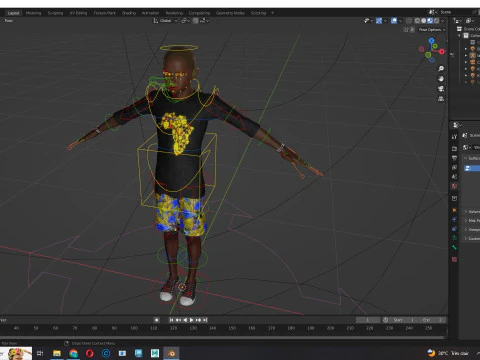
Task: Toggle camera view icon in viewport
Action: tap(441, 89)
